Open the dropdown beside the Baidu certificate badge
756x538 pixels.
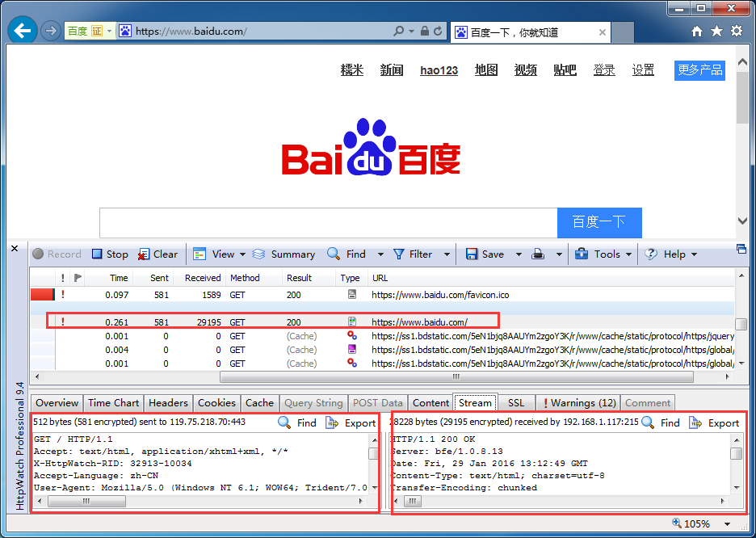coord(110,32)
